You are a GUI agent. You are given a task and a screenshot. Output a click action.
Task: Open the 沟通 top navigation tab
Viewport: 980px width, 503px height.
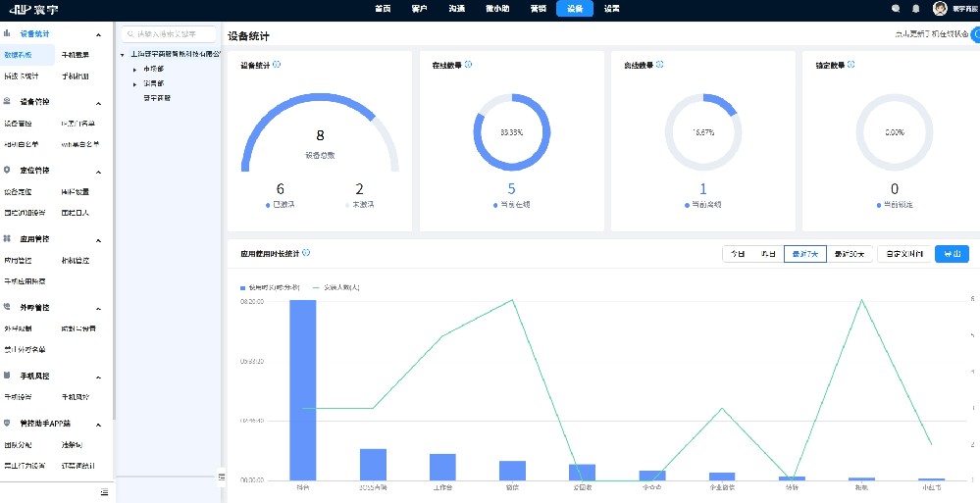(456, 9)
